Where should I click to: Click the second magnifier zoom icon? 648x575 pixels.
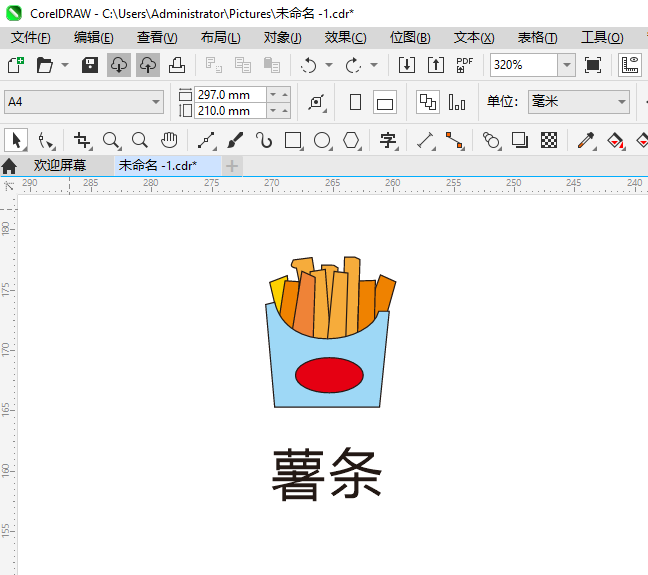pos(140,141)
